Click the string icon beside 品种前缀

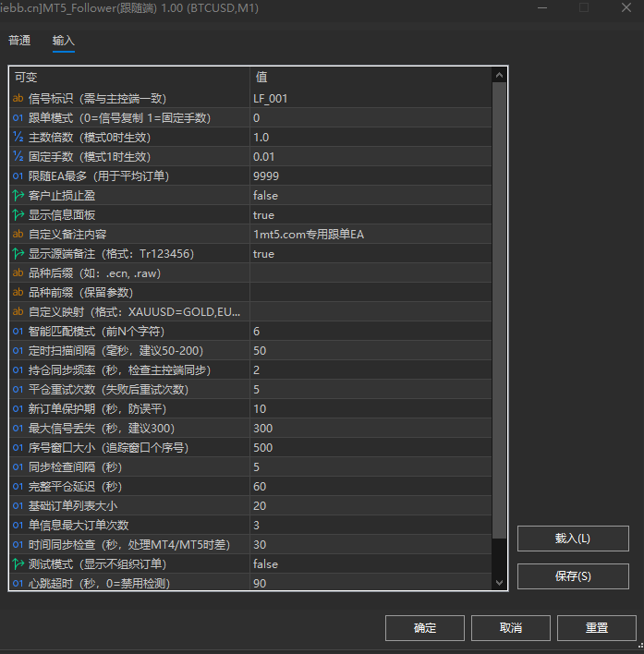pyautogui.click(x=18, y=293)
